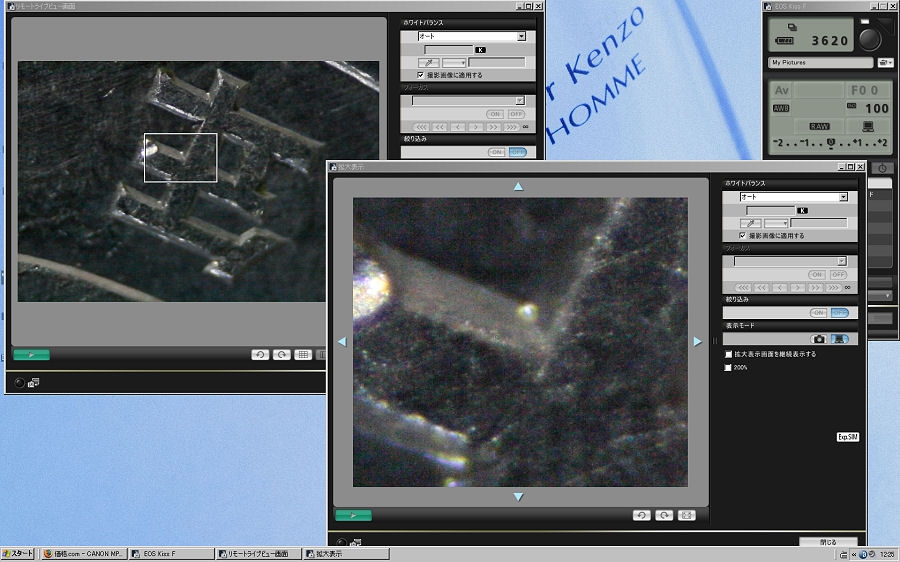
Task: Open the Start menu
Action: pyautogui.click(x=18, y=553)
